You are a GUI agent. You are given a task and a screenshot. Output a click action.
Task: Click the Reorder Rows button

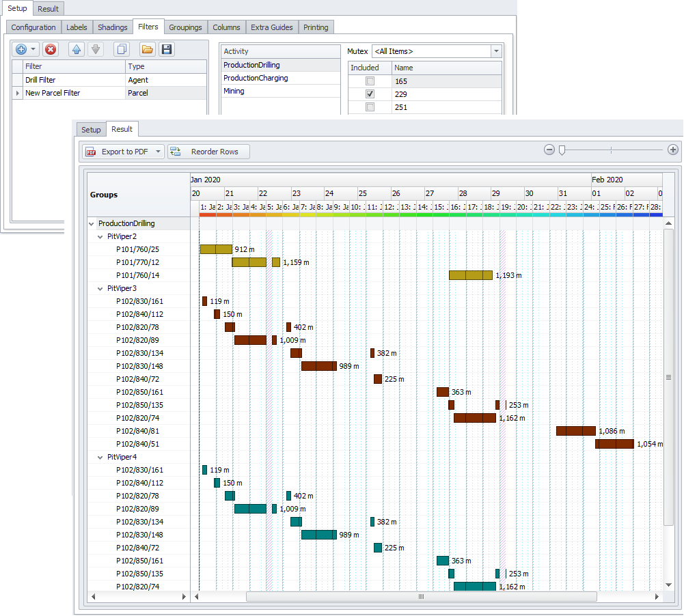[x=208, y=152]
